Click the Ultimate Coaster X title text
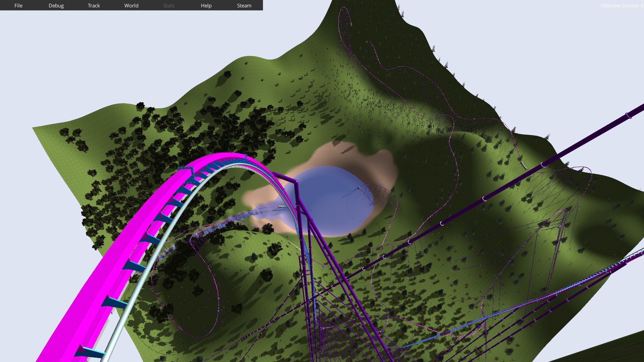Viewport: 644px width, 362px height. point(621,5)
